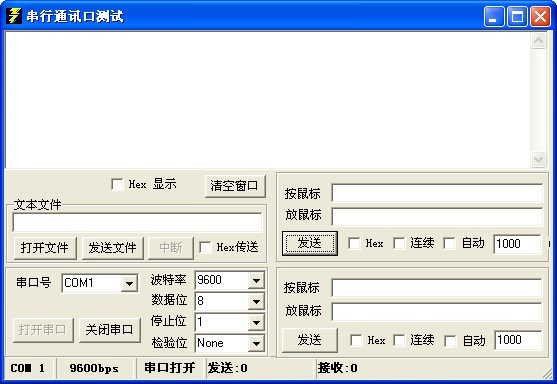Open the 串口号 COM1 dropdown
557x384 pixels.
129,283
